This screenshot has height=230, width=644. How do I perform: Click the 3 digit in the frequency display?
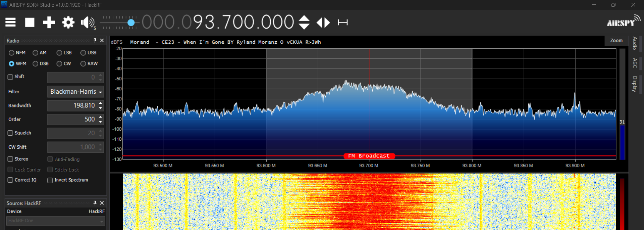point(210,22)
